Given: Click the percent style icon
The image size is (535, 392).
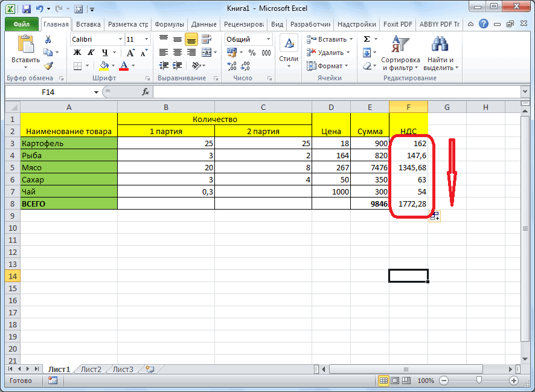Looking at the screenshot, I should pyautogui.click(x=251, y=53).
